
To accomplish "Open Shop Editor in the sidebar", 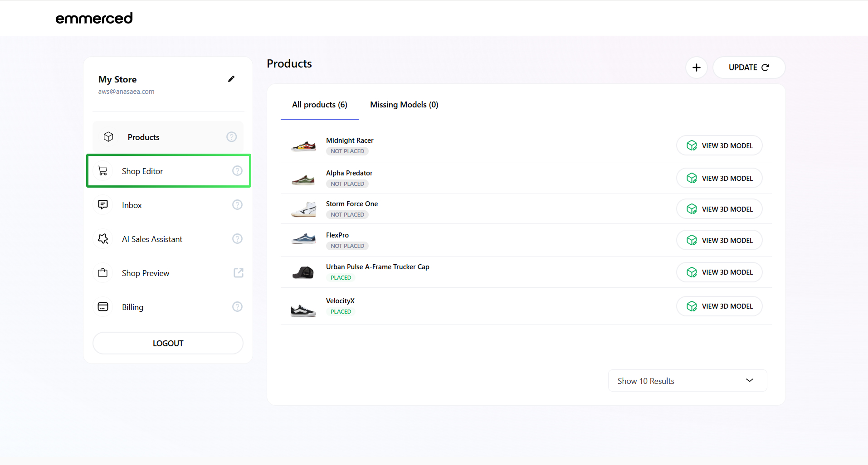I will click(x=142, y=171).
